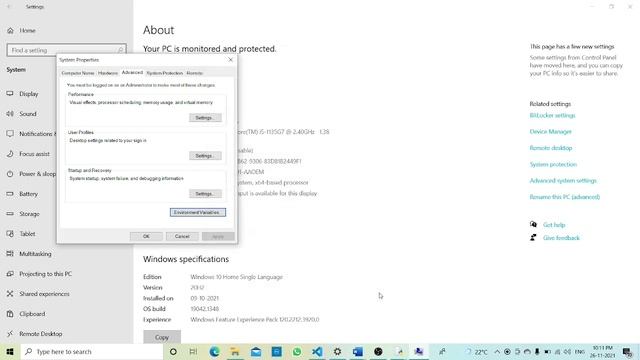The height and width of the screenshot is (360, 640).
Task: Open Projecting to this PC settings
Action: click(x=45, y=274)
